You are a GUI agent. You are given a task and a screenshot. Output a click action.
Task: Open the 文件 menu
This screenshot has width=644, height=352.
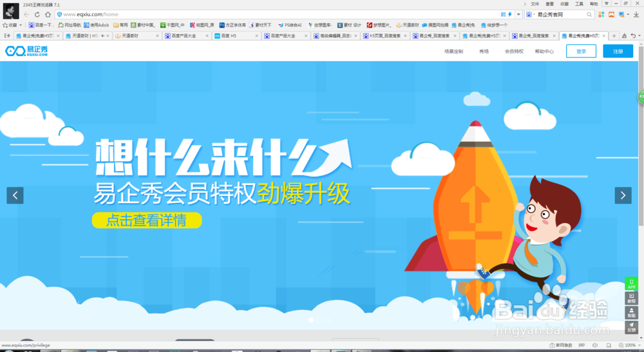pyautogui.click(x=535, y=4)
